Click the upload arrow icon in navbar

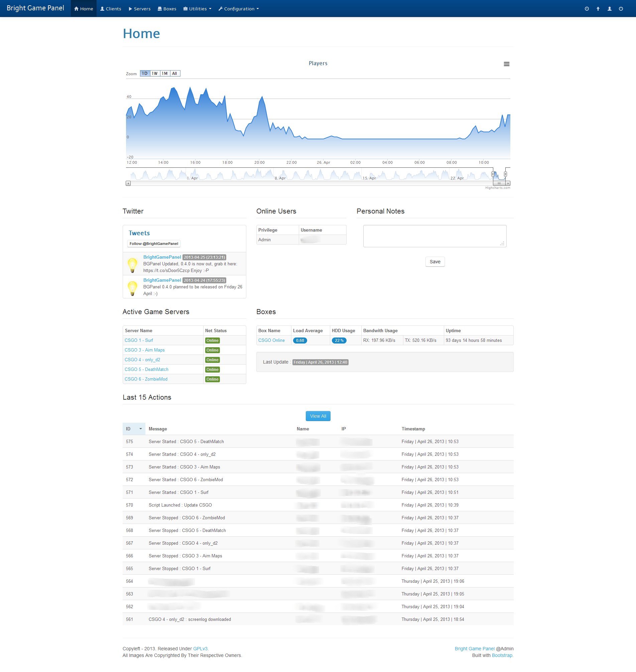point(598,8)
